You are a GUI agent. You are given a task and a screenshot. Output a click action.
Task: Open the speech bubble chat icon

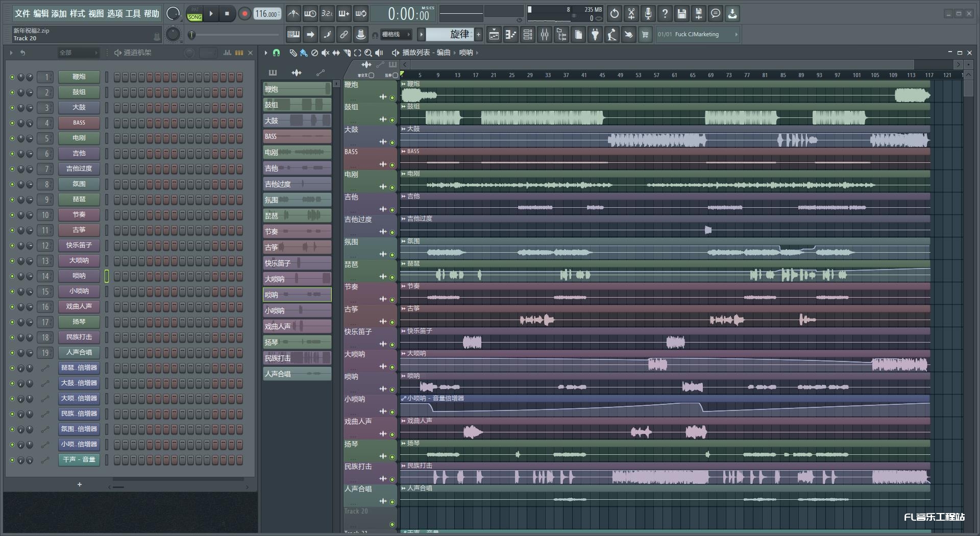[x=716, y=14]
